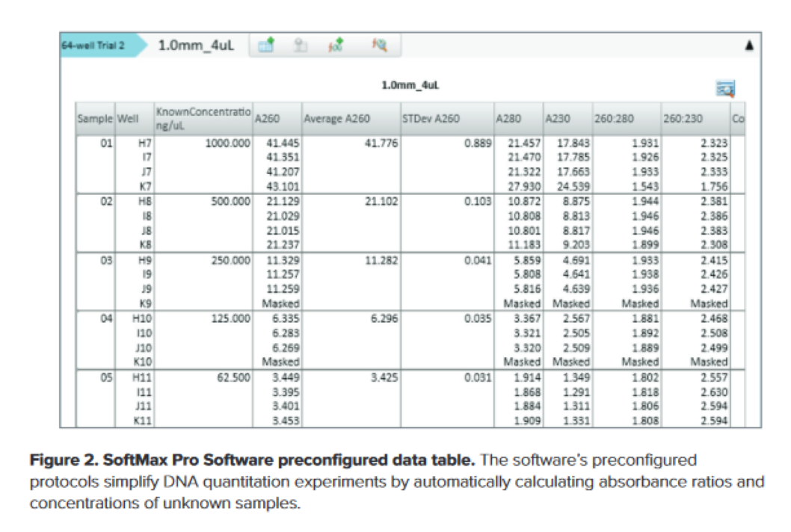Select the 64-well Trial 2 tab
791x532 pixels.
[93, 46]
